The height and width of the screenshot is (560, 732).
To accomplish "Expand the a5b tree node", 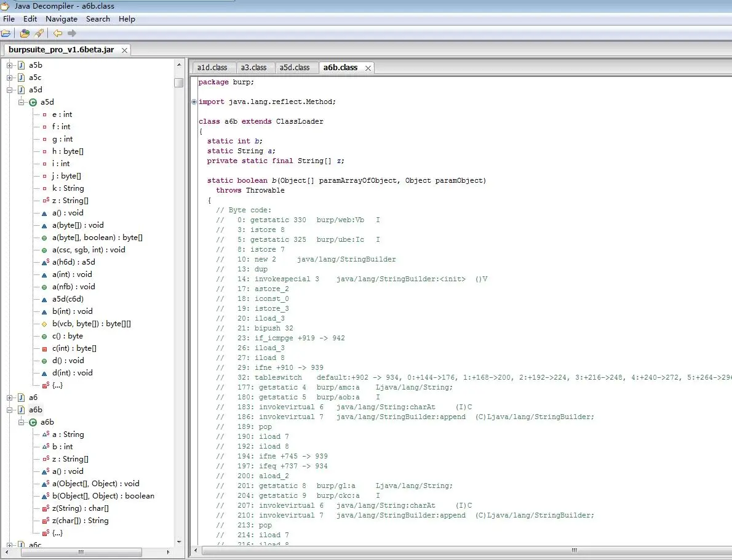I will tap(10, 65).
